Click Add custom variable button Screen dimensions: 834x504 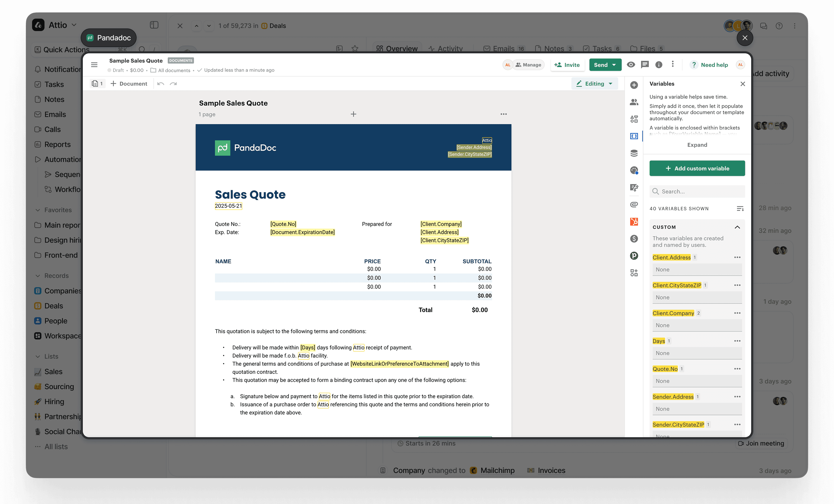point(697,168)
